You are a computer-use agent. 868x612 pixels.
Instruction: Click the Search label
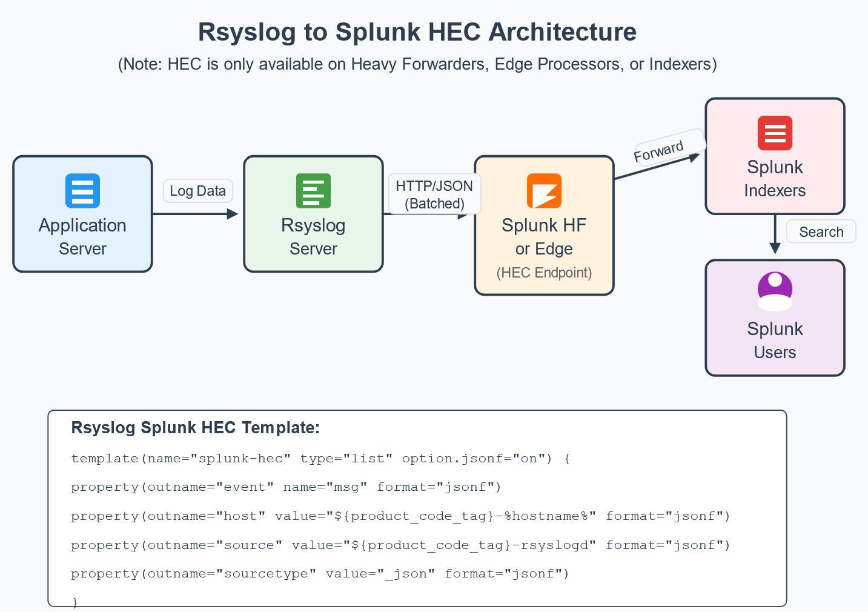(x=821, y=232)
